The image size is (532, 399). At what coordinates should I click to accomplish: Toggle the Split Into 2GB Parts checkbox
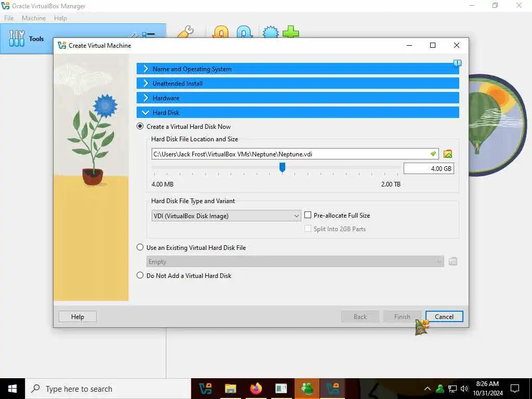tap(308, 229)
